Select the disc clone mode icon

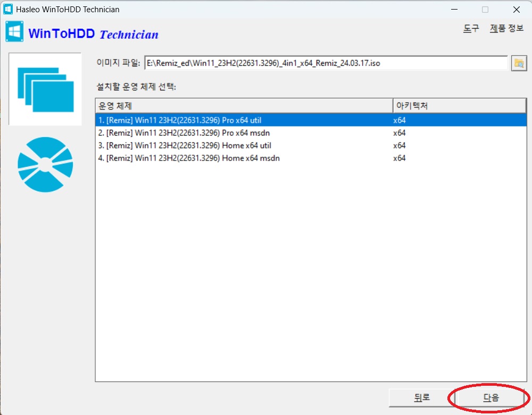click(45, 165)
